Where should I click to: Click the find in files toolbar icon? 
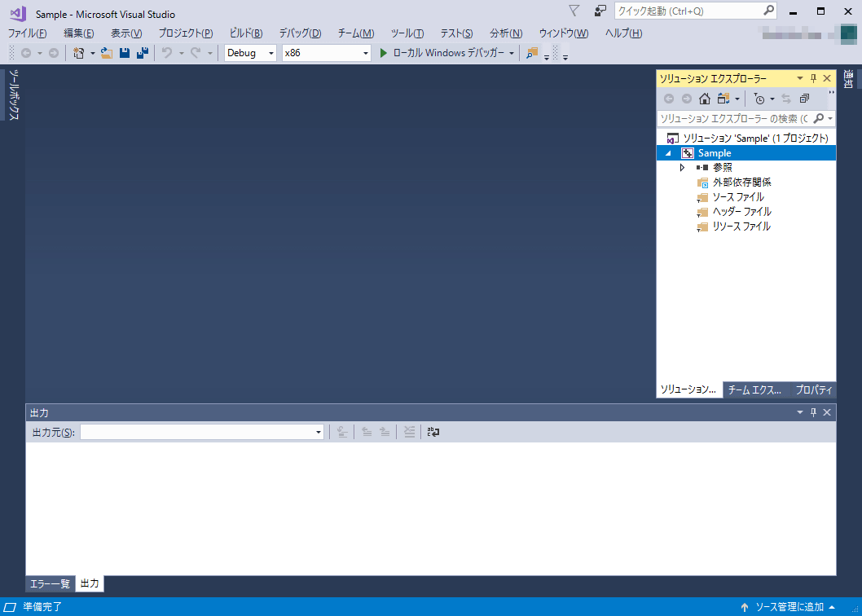tap(531, 53)
